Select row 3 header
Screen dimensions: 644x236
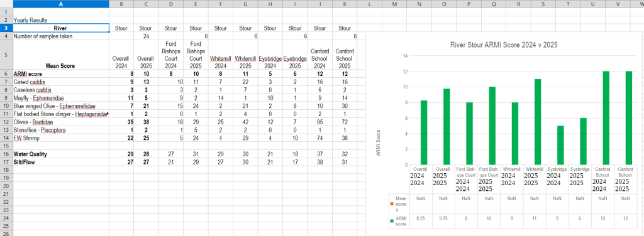click(6, 28)
